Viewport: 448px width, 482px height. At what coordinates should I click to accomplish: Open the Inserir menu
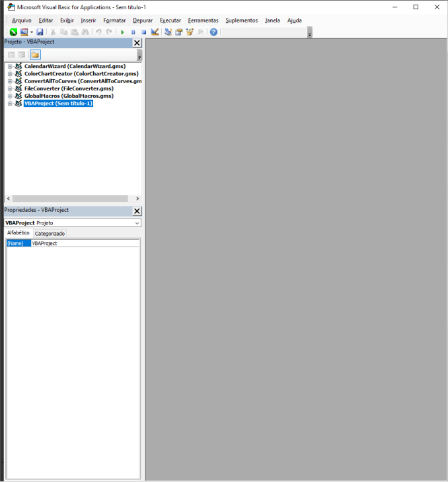click(x=89, y=20)
